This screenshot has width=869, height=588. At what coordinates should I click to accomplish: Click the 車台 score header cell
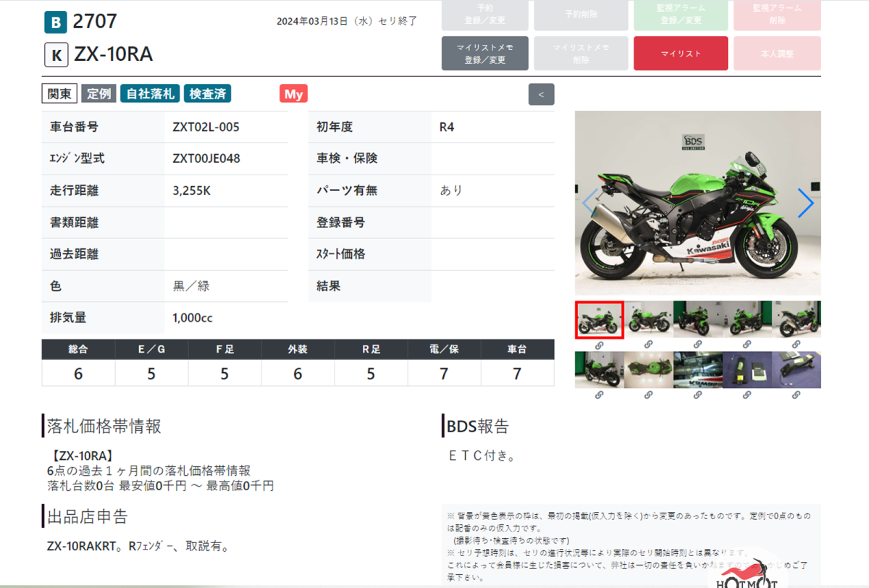tap(517, 350)
